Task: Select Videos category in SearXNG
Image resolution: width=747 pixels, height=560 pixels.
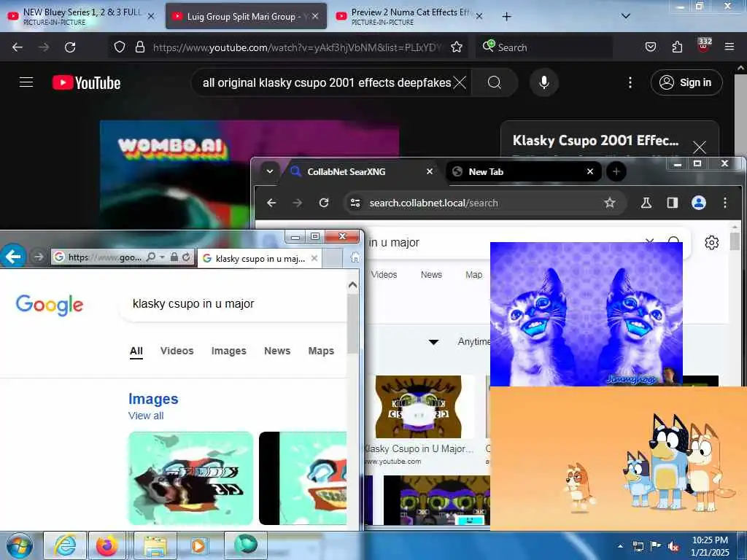Action: (384, 275)
